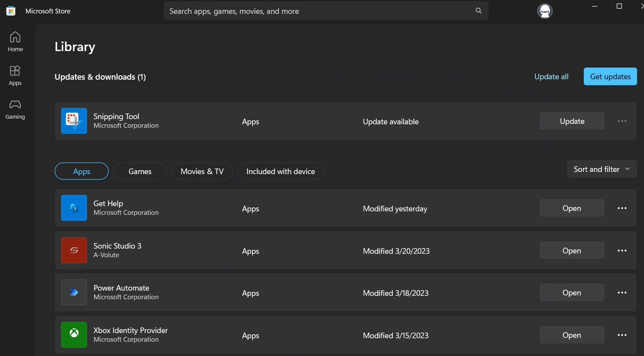
Task: Click the Snipping Tool title text
Action: [x=117, y=117]
